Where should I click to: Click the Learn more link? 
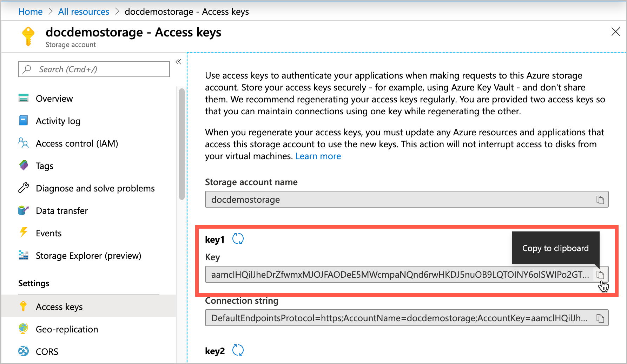click(x=318, y=156)
